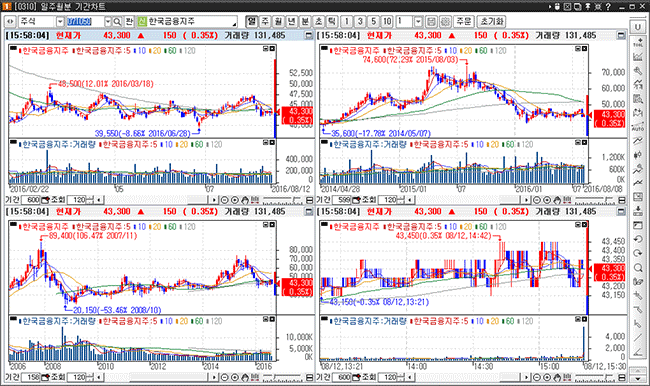Viewport: 650px width, 386px height.
Task: Open the 주식 market type dropdown
Action: click(60, 22)
